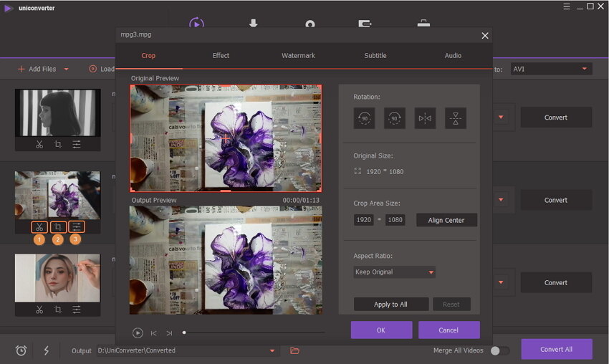Play the preview video
This screenshot has width=609, height=364.
click(x=138, y=332)
